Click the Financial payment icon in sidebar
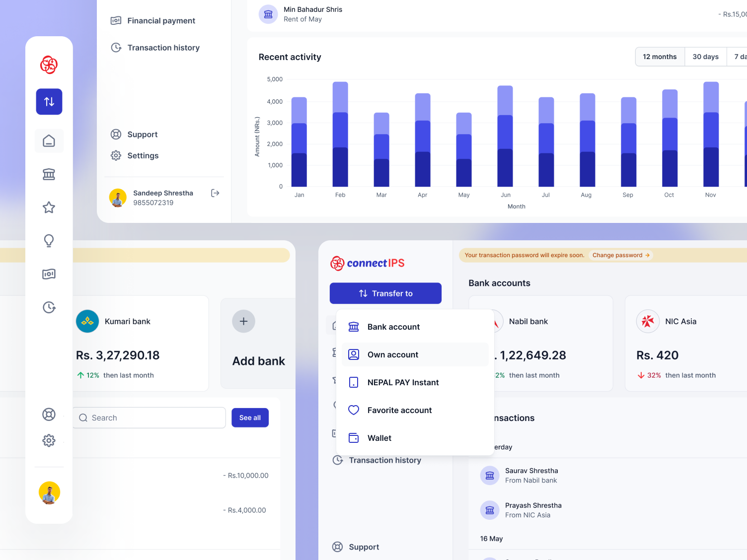The image size is (747, 560). point(49,274)
